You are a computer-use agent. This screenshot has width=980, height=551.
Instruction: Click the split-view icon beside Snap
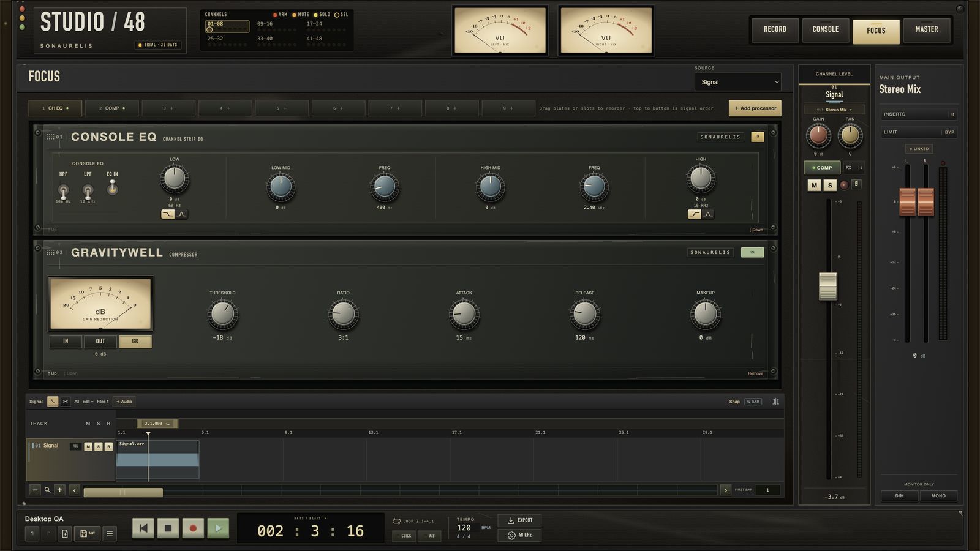(775, 402)
